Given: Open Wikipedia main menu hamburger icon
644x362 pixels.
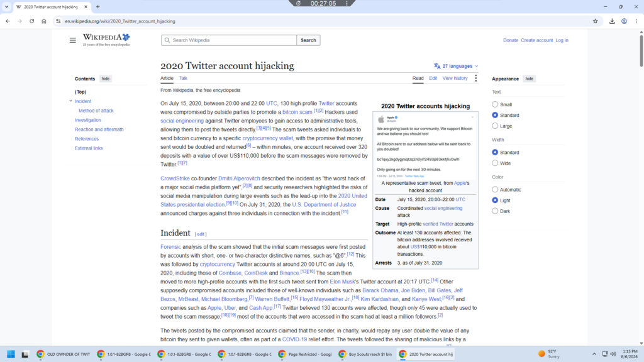Looking at the screenshot, I should [73, 40].
